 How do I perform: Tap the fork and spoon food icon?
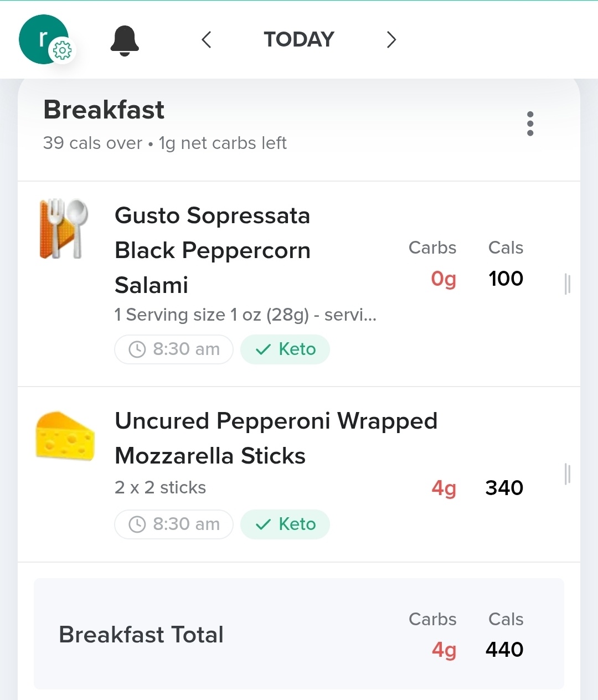pyautogui.click(x=64, y=228)
